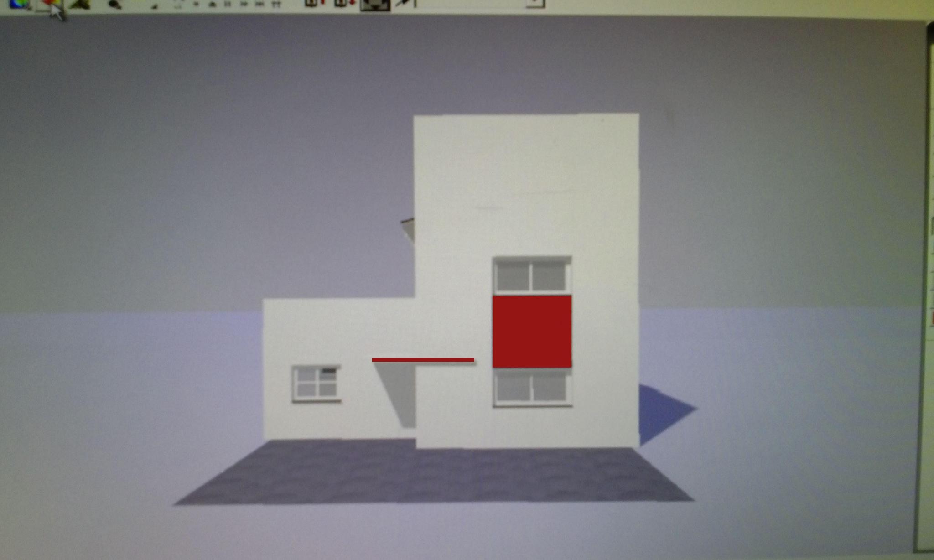Screen dimensions: 934x560
Task: Select the thin red horizontal line on the facade
Action: (x=423, y=360)
